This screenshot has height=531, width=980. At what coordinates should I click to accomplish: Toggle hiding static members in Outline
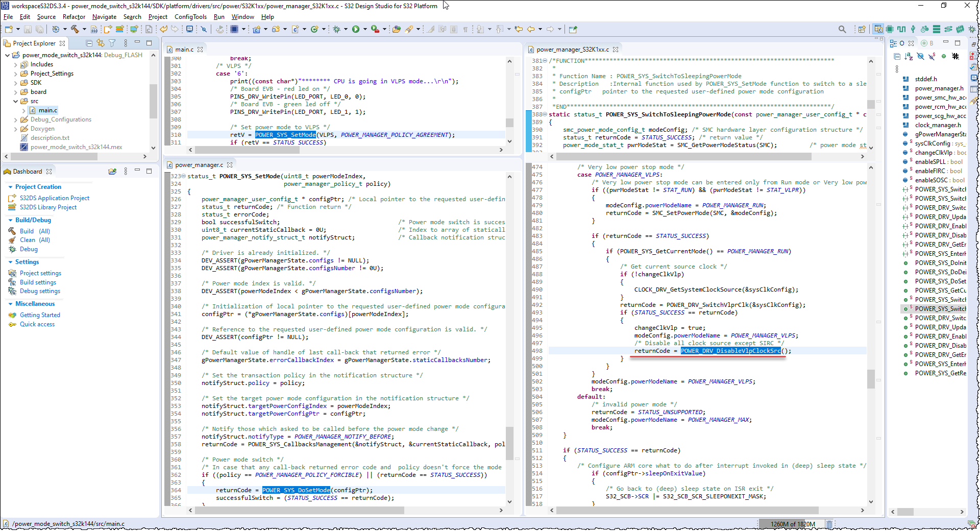(932, 57)
